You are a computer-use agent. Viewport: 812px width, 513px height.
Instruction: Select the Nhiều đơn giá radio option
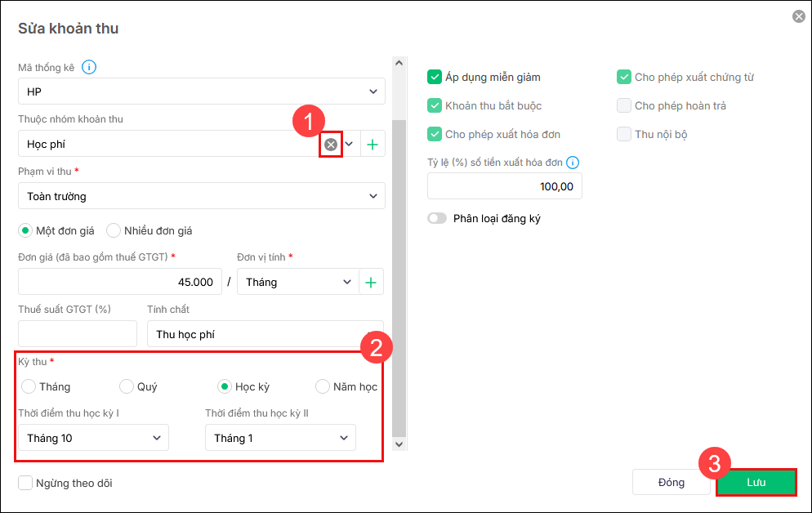click(x=114, y=230)
